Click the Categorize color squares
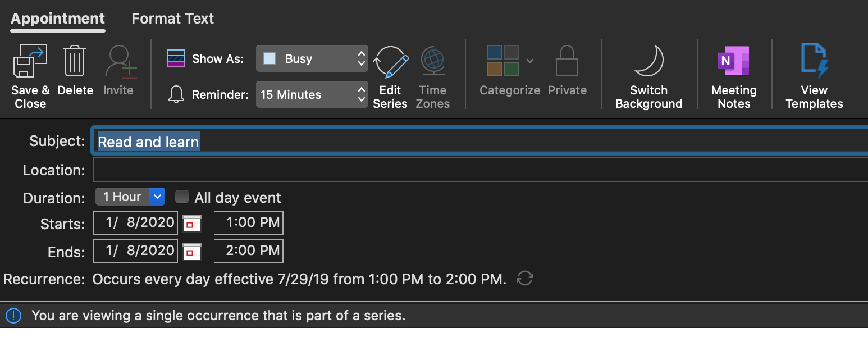868x364 pixels. click(x=503, y=61)
